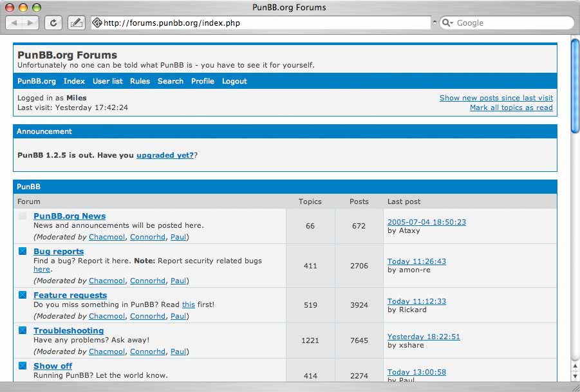Click the posts count 3924
The width and height of the screenshot is (580, 392).
(359, 305)
